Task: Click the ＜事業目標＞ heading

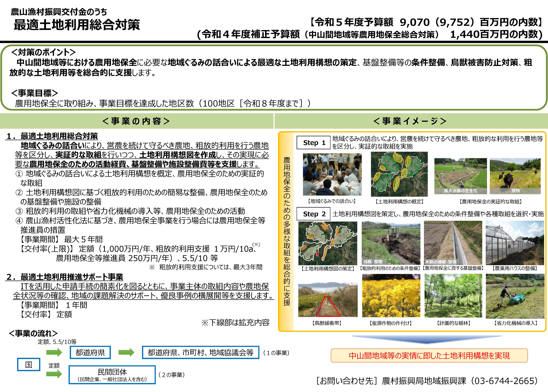Action: (35, 93)
